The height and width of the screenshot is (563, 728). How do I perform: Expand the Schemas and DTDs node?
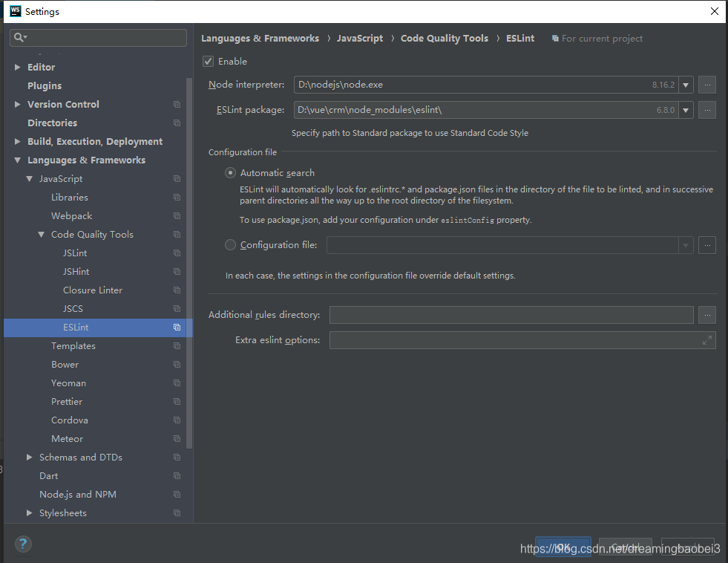[29, 457]
